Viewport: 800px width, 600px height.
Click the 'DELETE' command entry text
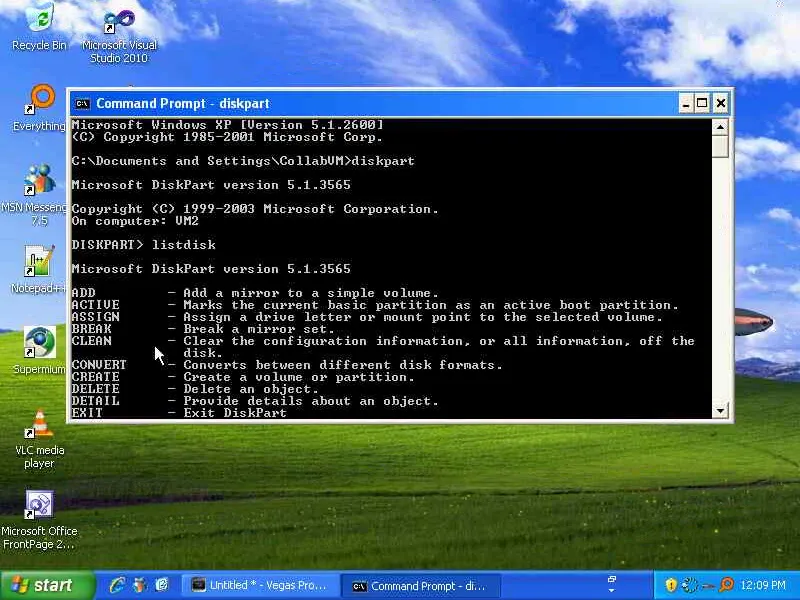[95, 389]
